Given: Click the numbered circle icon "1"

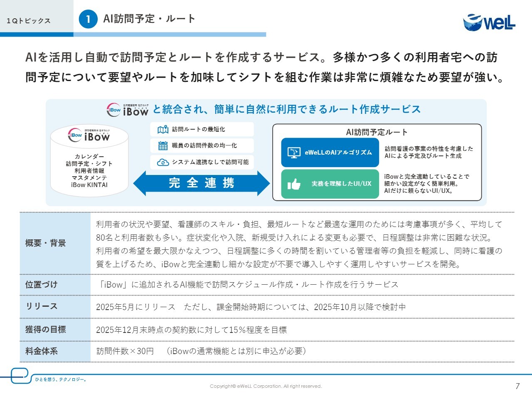Looking at the screenshot, I should 88,19.
